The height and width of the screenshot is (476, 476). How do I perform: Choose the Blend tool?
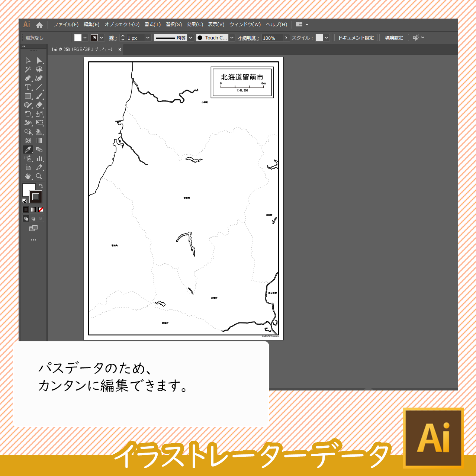(39, 149)
